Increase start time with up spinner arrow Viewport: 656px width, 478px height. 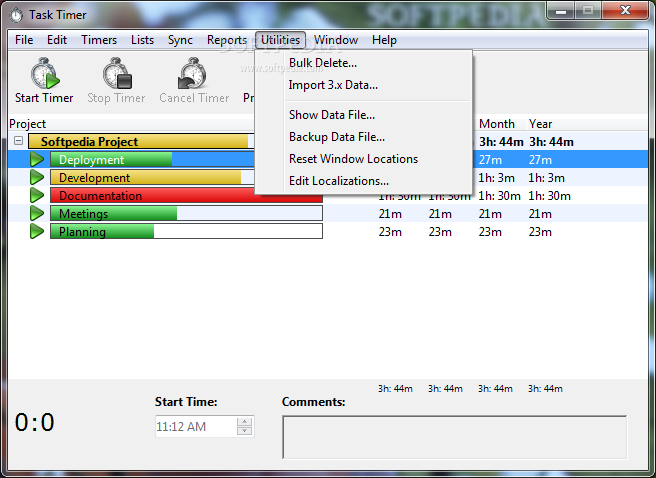pyautogui.click(x=245, y=421)
